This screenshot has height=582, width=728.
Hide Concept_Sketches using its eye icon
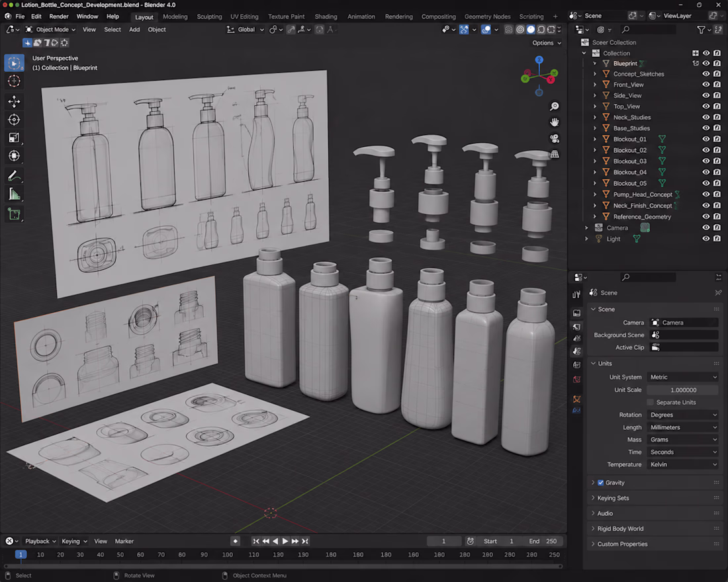705,74
